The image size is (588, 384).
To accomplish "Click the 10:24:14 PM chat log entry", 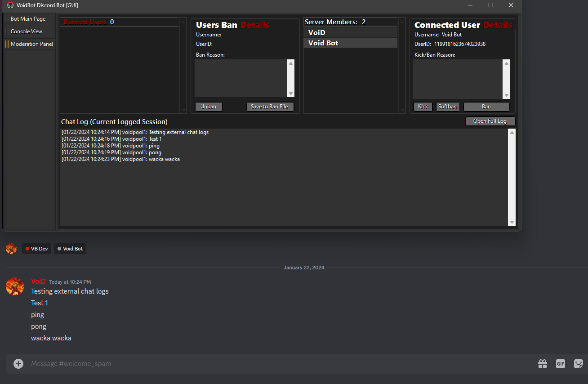I will pyautogui.click(x=135, y=132).
